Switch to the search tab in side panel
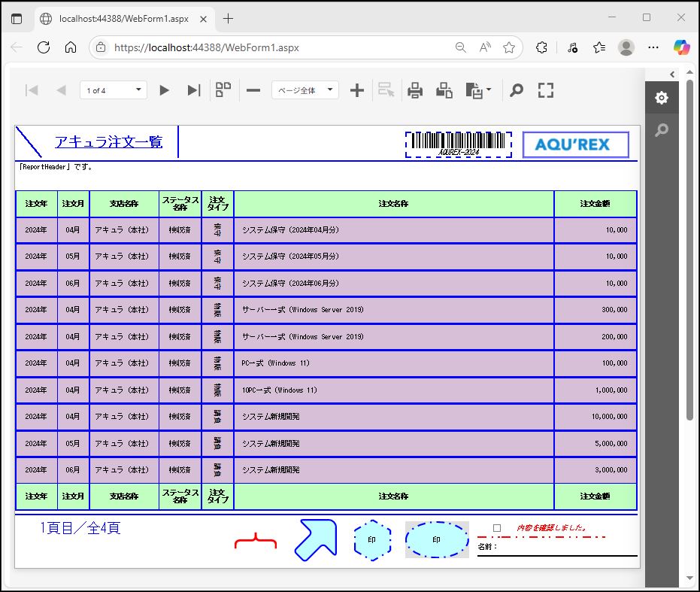700x592 pixels. point(661,130)
